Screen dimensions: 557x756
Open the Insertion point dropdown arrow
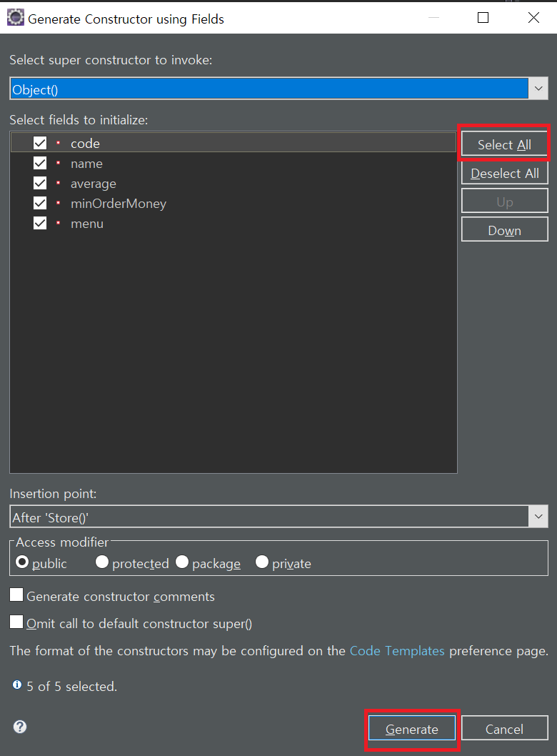coord(538,517)
